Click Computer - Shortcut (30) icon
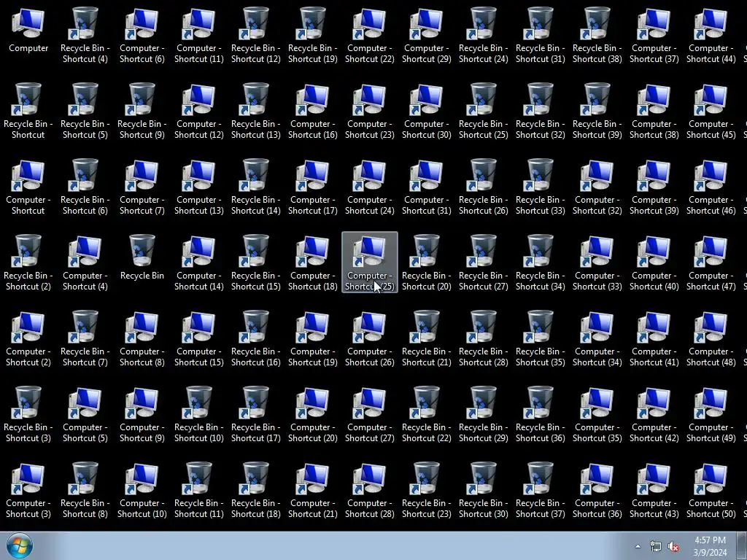Screen dimensions: 747x560 426,111
